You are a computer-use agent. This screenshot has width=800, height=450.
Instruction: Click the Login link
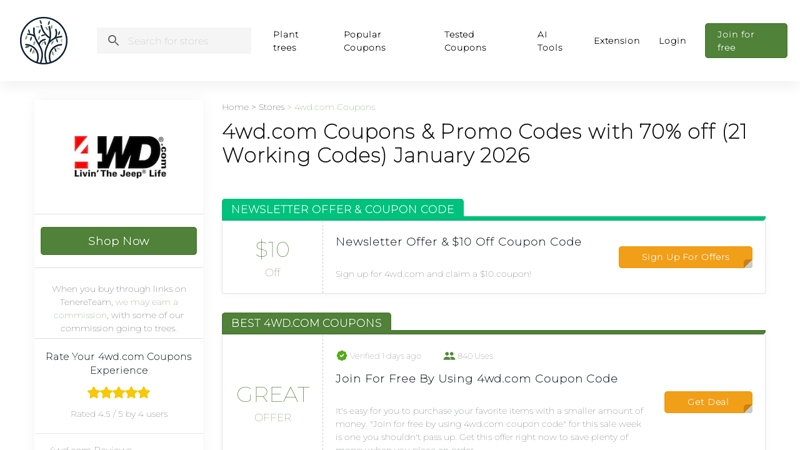coord(672,41)
